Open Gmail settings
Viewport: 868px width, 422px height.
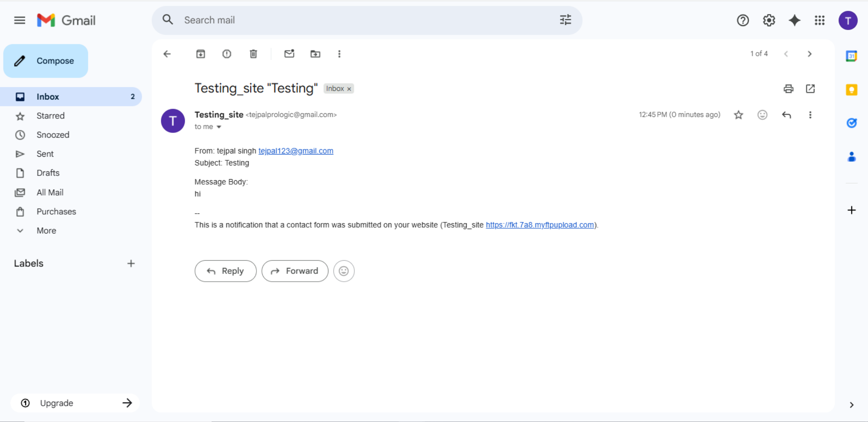coord(769,20)
